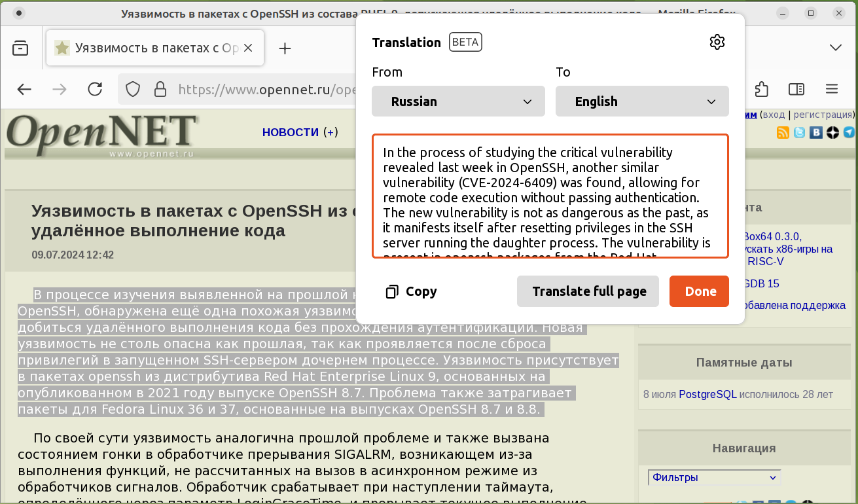858x504 pixels.
Task: Expand the To language dropdown (English)
Action: tap(641, 101)
